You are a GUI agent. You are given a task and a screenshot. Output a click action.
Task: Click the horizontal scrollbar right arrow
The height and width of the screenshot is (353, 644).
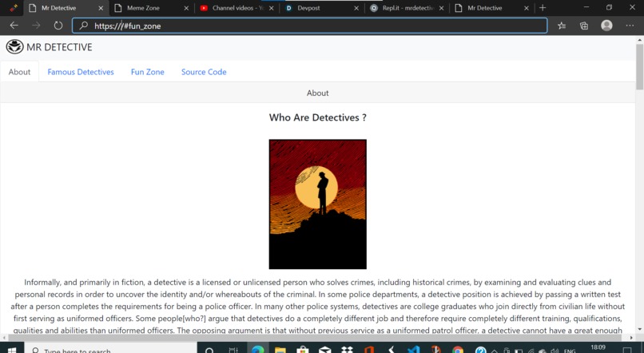click(632, 337)
